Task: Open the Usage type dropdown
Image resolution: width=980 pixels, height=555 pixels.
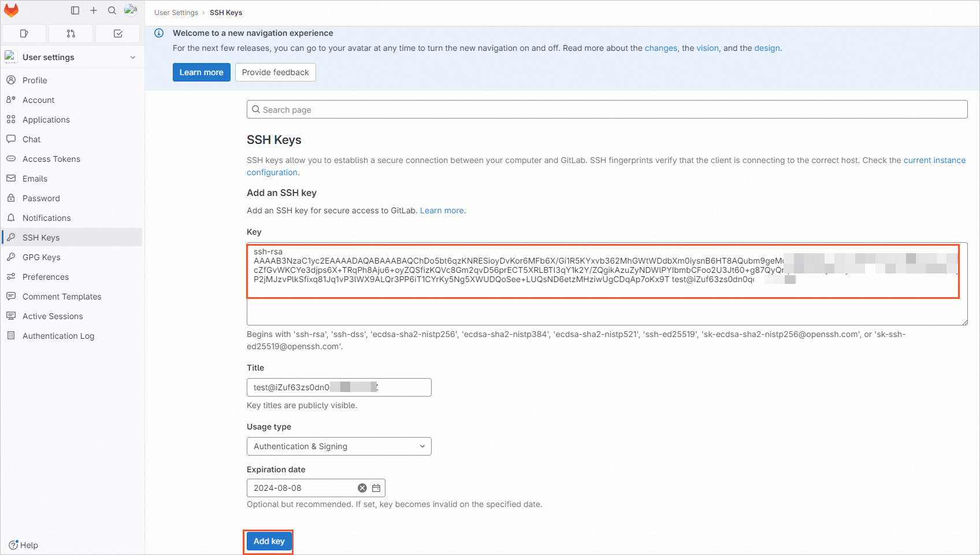Action: point(339,446)
